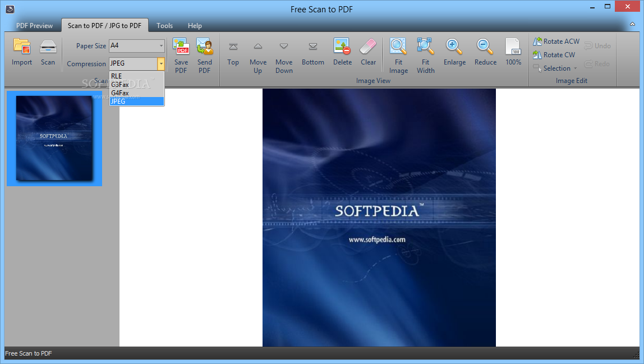This screenshot has height=364, width=644.
Task: Select the Scan to PDF / JPG to PDF tab
Action: point(104,25)
